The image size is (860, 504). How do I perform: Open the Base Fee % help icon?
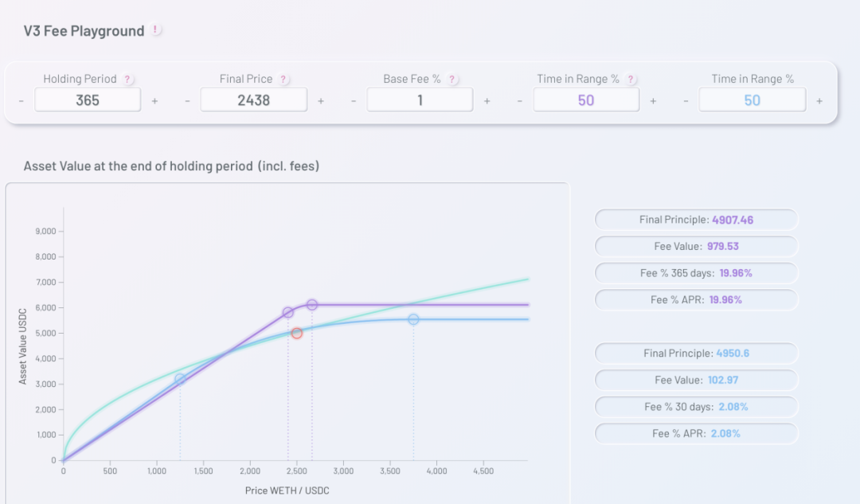tap(452, 80)
